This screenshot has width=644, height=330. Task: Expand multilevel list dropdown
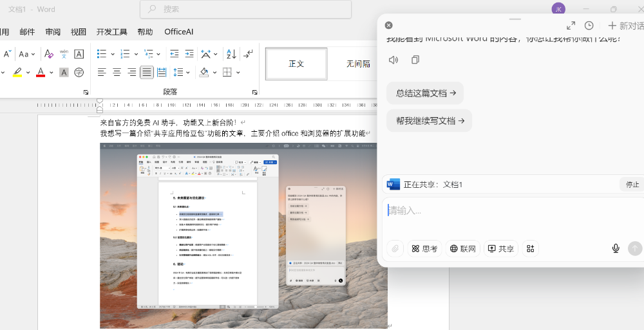(159, 54)
